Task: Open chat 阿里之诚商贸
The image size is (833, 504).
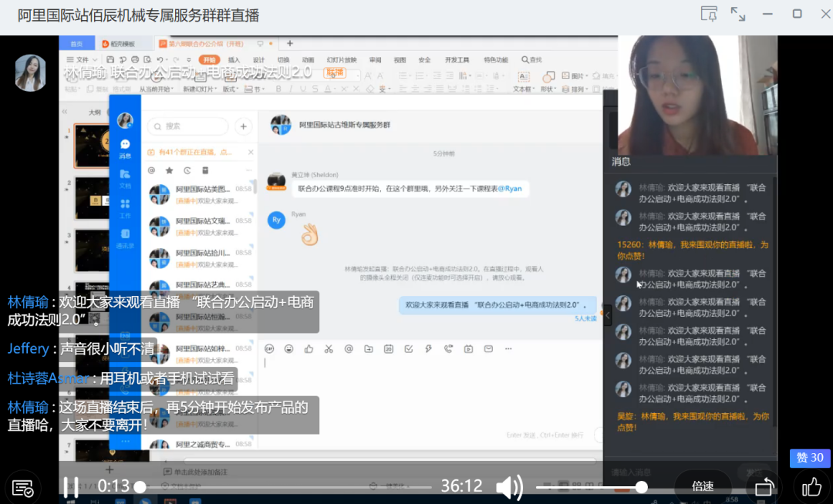Action: point(201,444)
